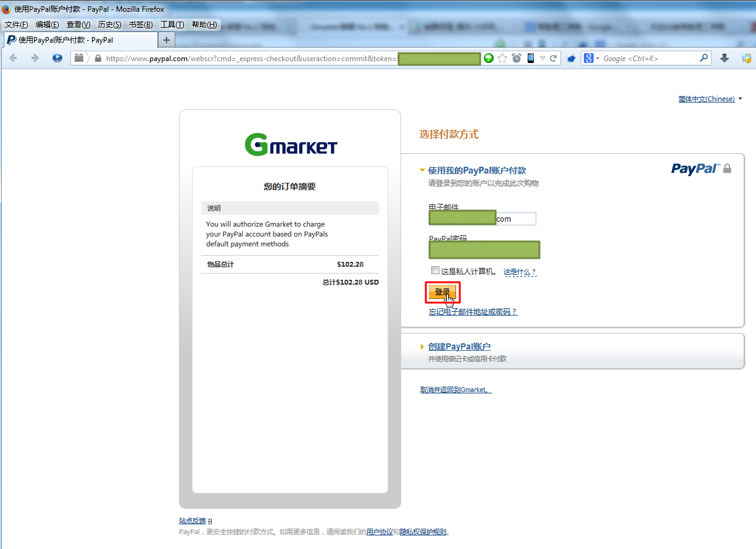Click the PayPal favicon on the tab
The height and width of the screenshot is (549, 756).
pyautogui.click(x=11, y=40)
